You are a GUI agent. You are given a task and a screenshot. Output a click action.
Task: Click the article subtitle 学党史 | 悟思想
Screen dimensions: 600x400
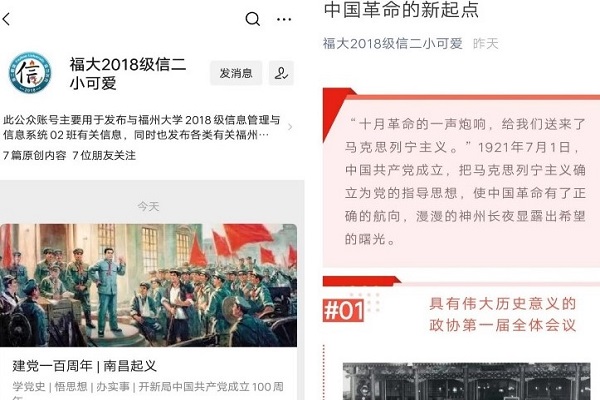point(50,387)
